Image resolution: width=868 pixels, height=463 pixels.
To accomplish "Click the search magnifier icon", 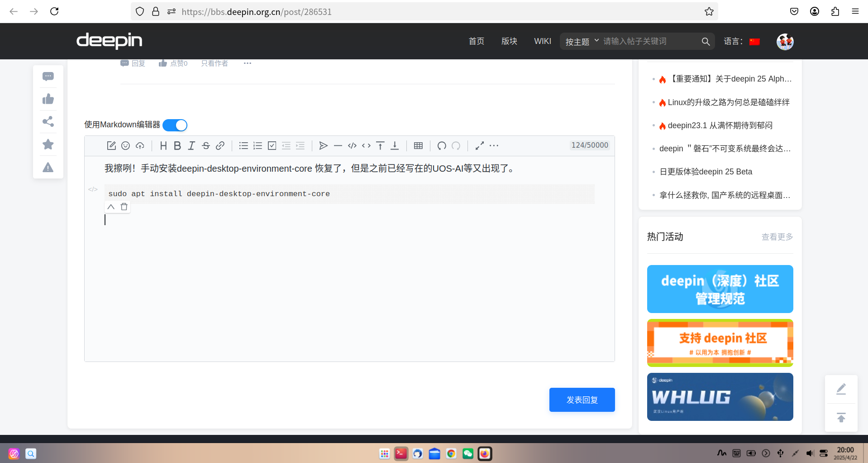I will click(x=706, y=41).
